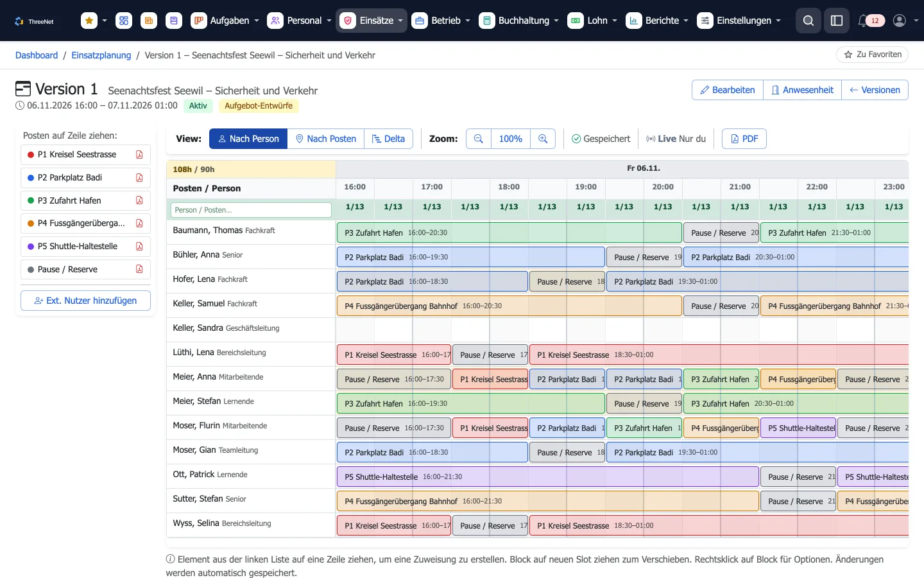Open the Buchhaltung dropdown
This screenshot has width=924, height=578.
pos(519,21)
